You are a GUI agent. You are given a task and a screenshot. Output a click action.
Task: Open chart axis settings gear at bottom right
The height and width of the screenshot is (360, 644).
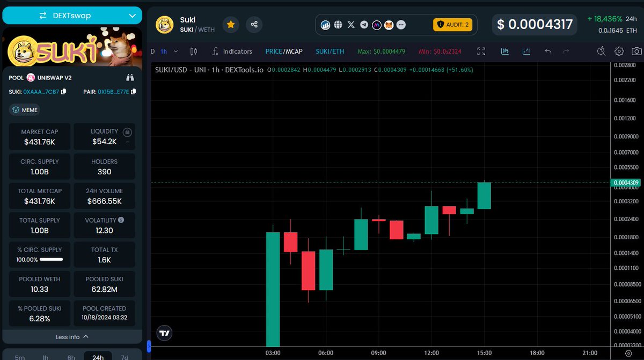pyautogui.click(x=628, y=354)
